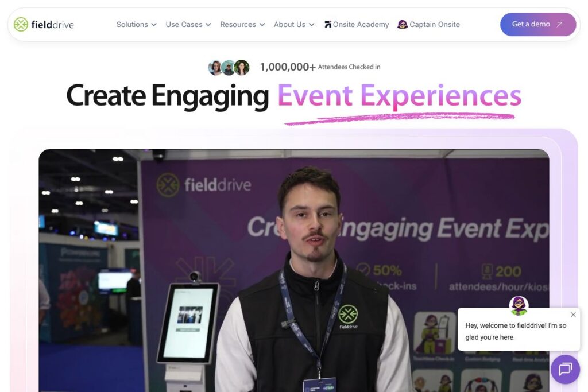Click the third attendee avatar photo
Screen dimensions: 588x392
click(x=242, y=67)
